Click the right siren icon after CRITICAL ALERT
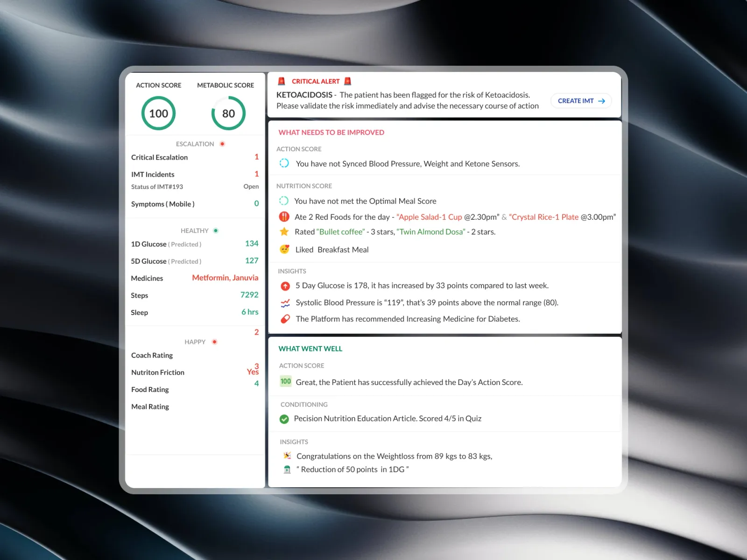This screenshot has width=747, height=560. pos(347,81)
